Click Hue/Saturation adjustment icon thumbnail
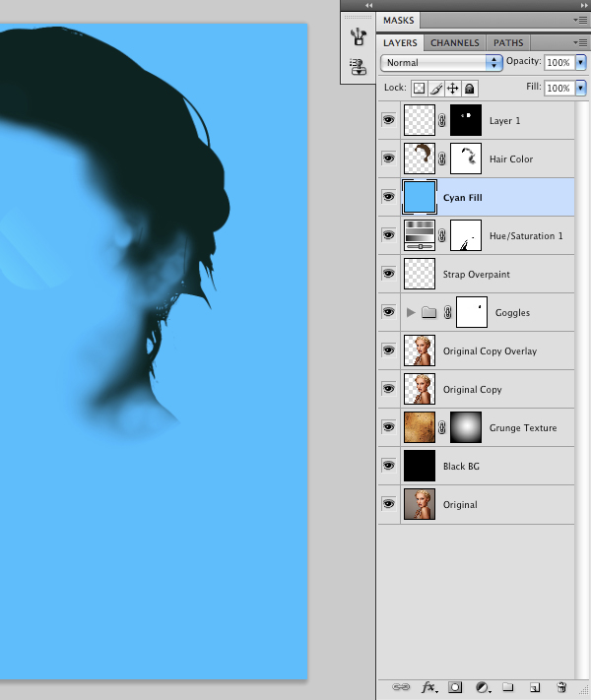 point(419,235)
